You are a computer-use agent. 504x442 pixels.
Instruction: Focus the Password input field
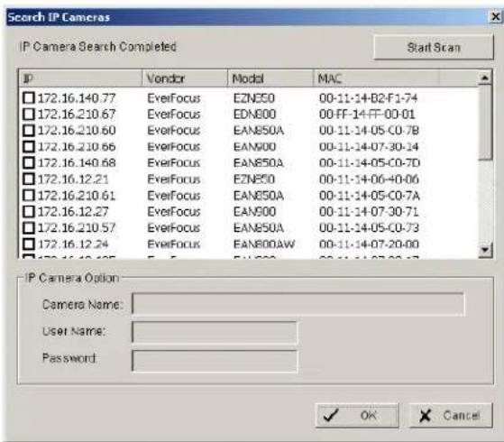215,361
